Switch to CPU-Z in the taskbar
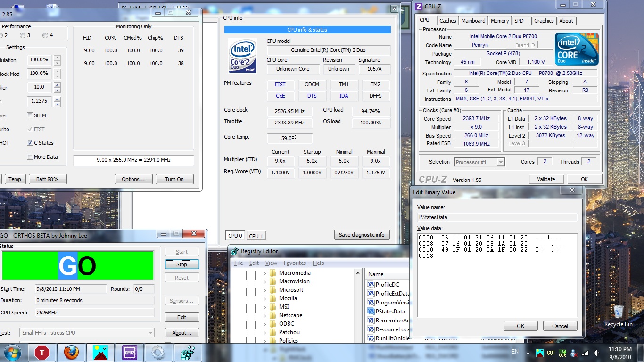Screen dimensions: 644x362 (x=130, y=353)
